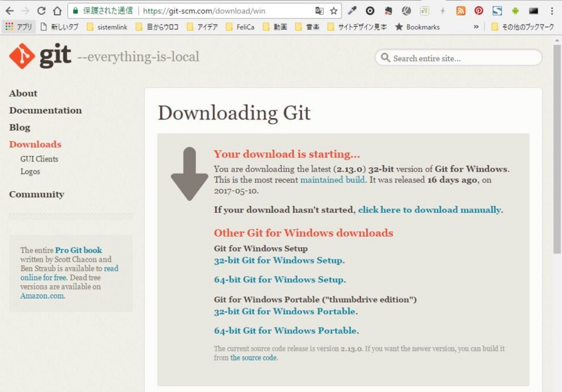This screenshot has height=392, width=562.
Task: Open the サイトデザイン見本 bookmark folder
Action: (x=358, y=27)
